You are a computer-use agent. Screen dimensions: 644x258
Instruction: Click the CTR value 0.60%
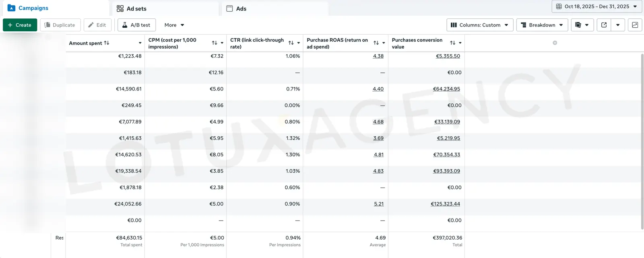(x=292, y=188)
